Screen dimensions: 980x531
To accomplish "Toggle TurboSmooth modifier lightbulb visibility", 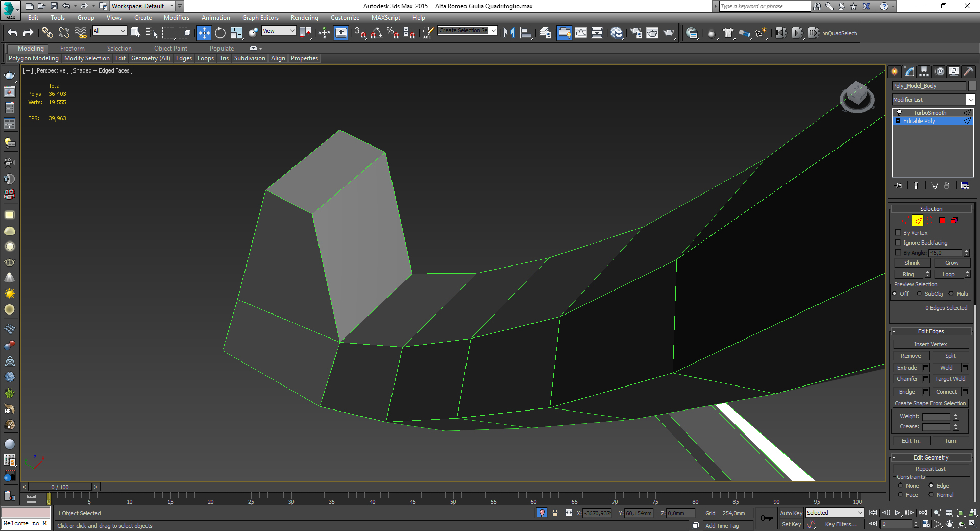I will [899, 112].
